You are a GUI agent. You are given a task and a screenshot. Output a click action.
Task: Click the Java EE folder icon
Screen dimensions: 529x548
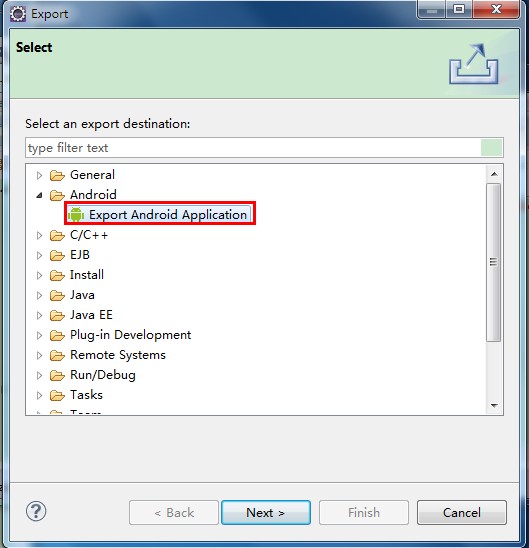click(x=57, y=316)
